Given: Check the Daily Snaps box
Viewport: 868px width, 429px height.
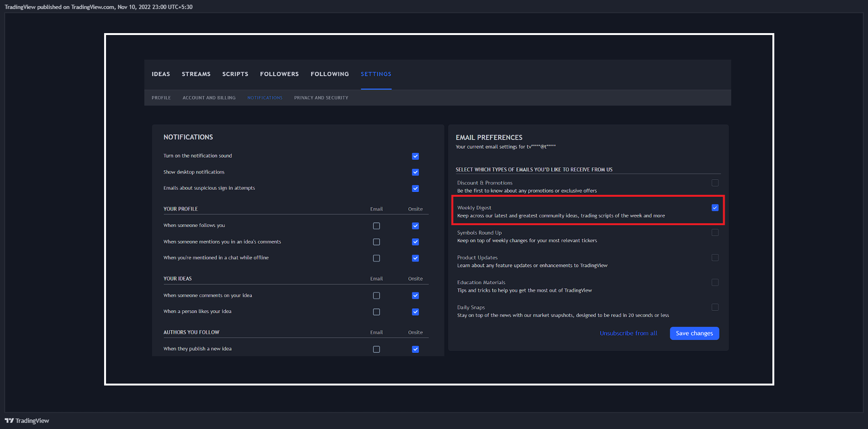Looking at the screenshot, I should pos(715,307).
